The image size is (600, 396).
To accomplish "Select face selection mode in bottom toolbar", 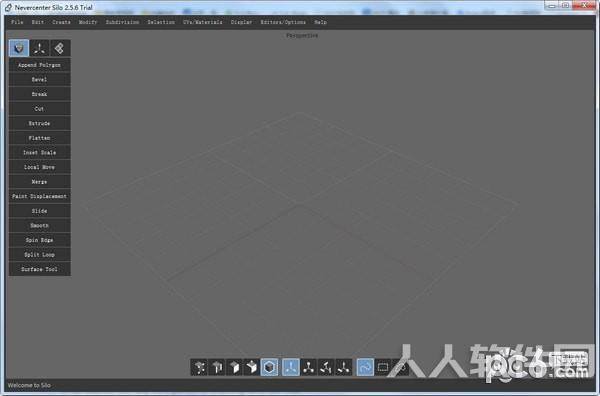I will [x=235, y=367].
